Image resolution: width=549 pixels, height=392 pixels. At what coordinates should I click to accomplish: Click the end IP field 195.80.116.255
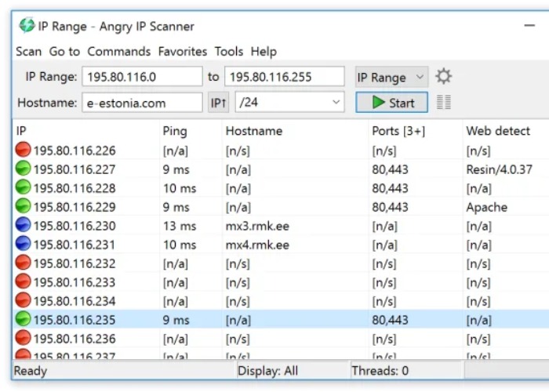(x=284, y=77)
